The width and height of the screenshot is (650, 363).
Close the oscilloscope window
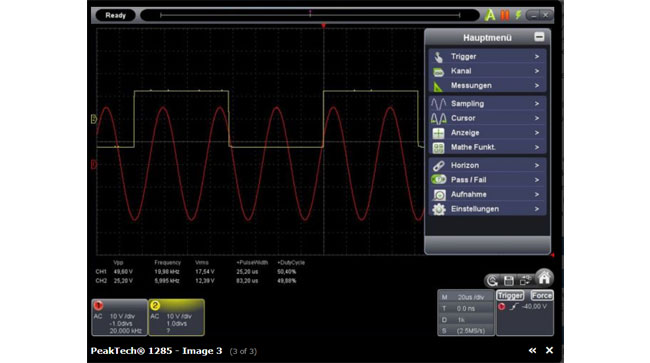(x=546, y=16)
